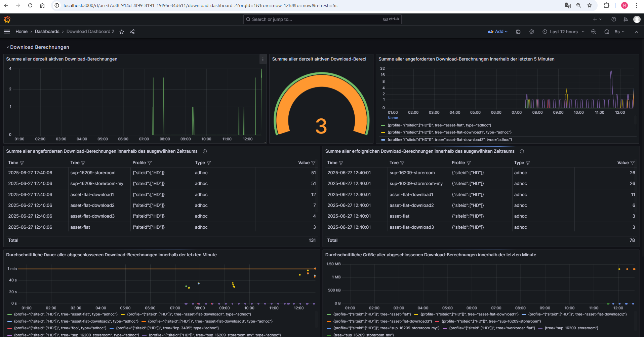Refresh the dashboard now
The image size is (644, 337).
point(607,32)
